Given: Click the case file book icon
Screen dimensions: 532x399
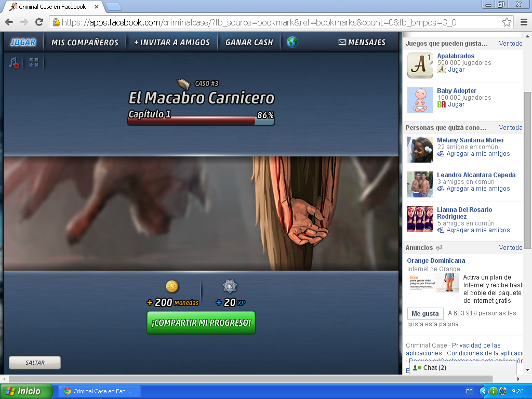Looking at the screenshot, I should [183, 84].
